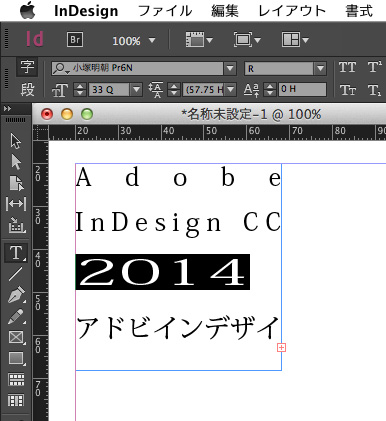386x421 pixels.
Task: Open the Apple menu
Action: click(x=28, y=10)
